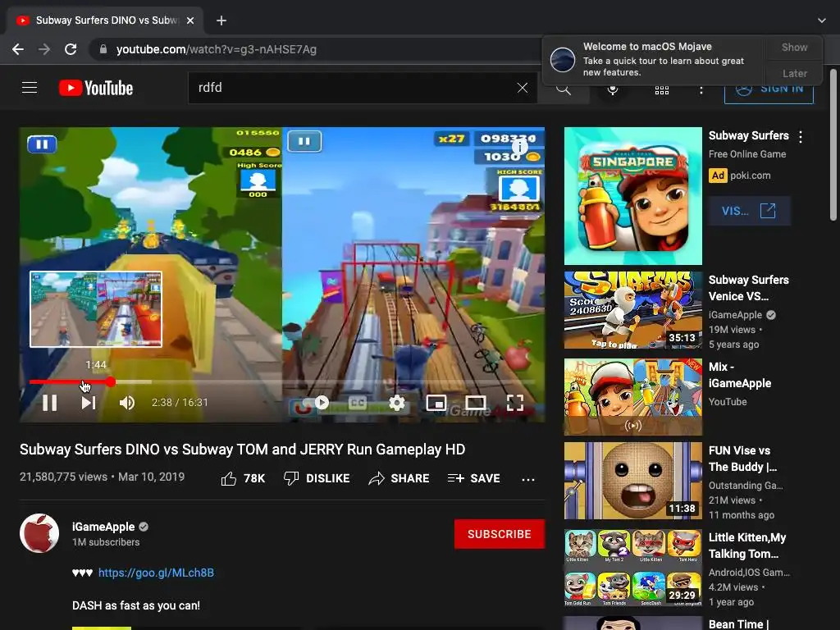Open the YouTube hamburger guide menu

tap(30, 87)
